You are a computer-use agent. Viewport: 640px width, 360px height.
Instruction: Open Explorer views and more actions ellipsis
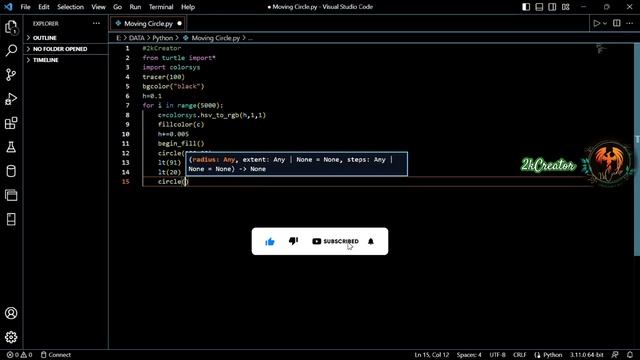pyautogui.click(x=96, y=24)
